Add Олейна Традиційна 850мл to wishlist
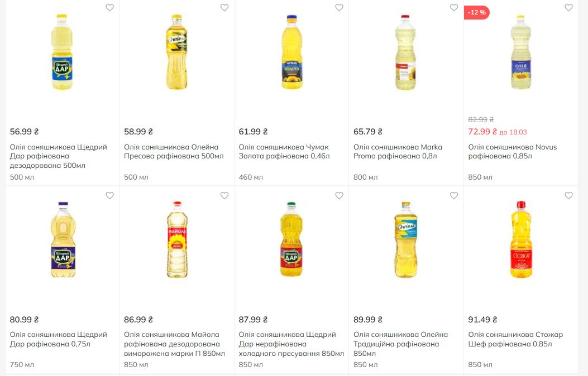 (x=454, y=196)
